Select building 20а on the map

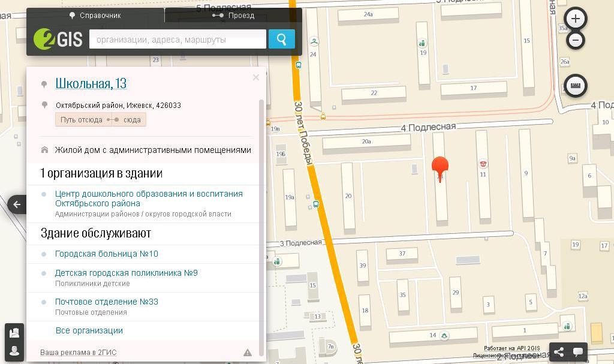[x=366, y=142]
